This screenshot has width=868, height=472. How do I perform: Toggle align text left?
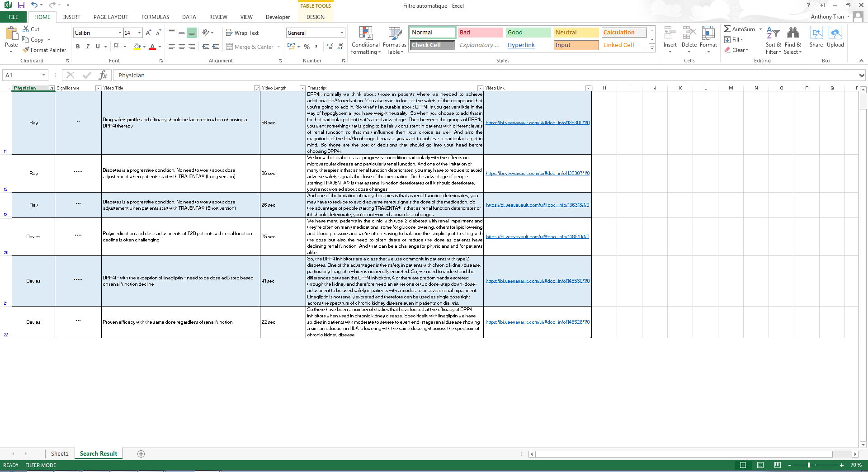171,47
